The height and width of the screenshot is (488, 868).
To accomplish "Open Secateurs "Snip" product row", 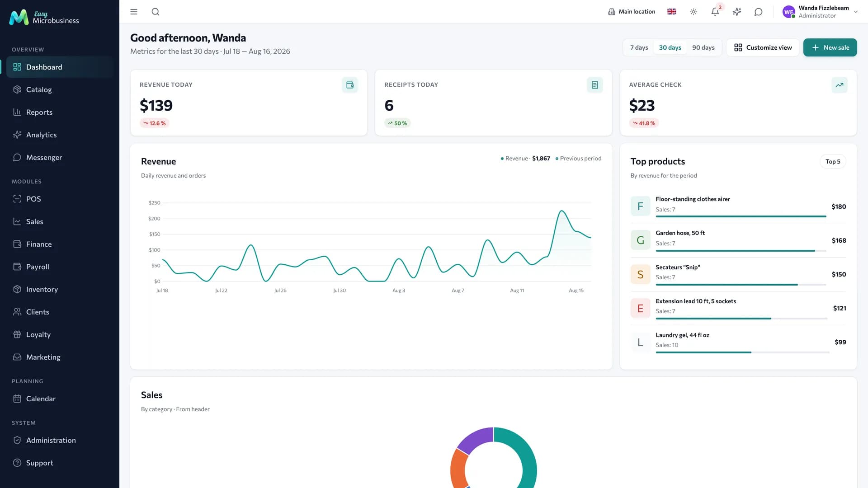I will point(738,274).
